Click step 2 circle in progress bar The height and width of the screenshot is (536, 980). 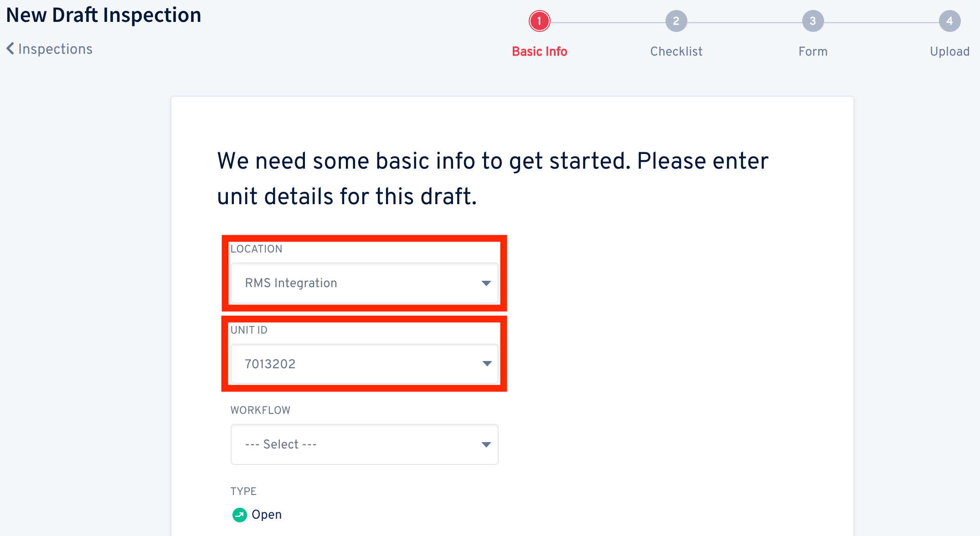676,21
